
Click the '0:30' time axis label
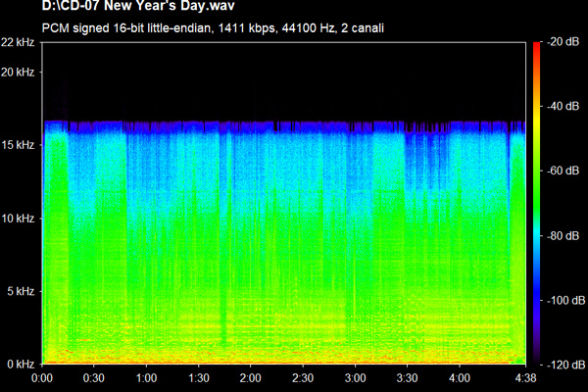coord(94,377)
